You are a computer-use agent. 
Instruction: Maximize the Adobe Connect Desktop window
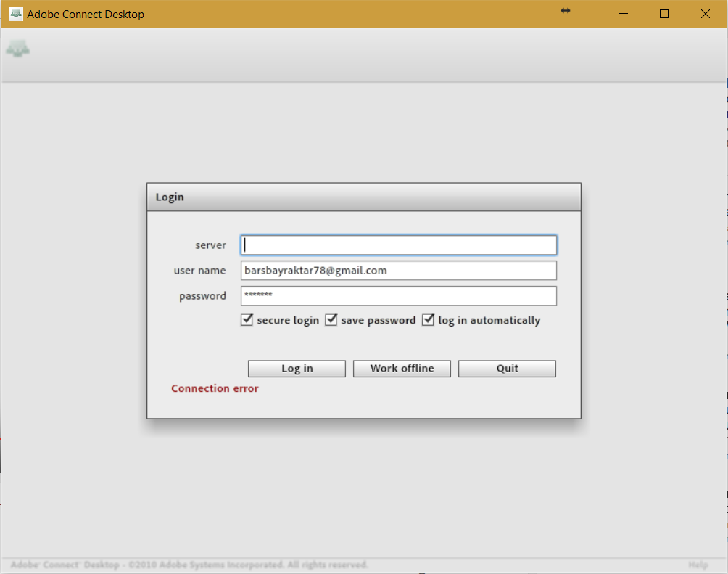[x=664, y=14]
